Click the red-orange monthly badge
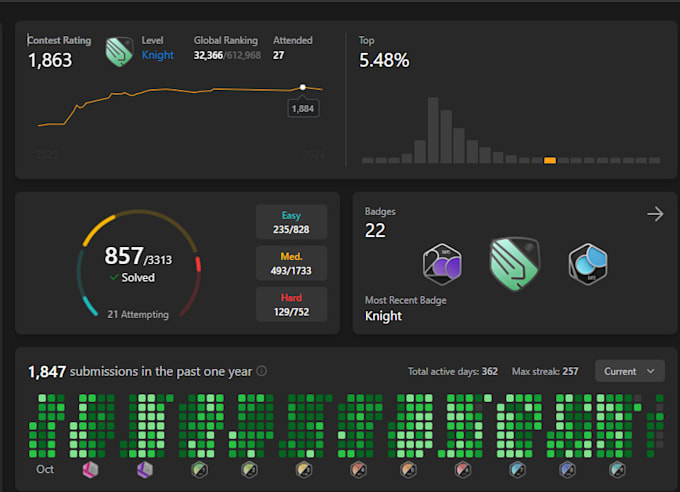 (x=359, y=469)
